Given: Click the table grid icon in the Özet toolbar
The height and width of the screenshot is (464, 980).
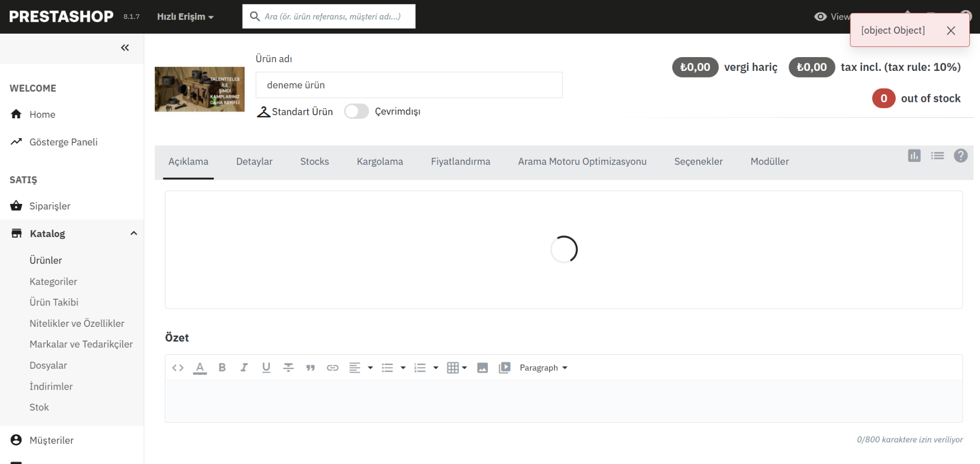Looking at the screenshot, I should point(453,368).
